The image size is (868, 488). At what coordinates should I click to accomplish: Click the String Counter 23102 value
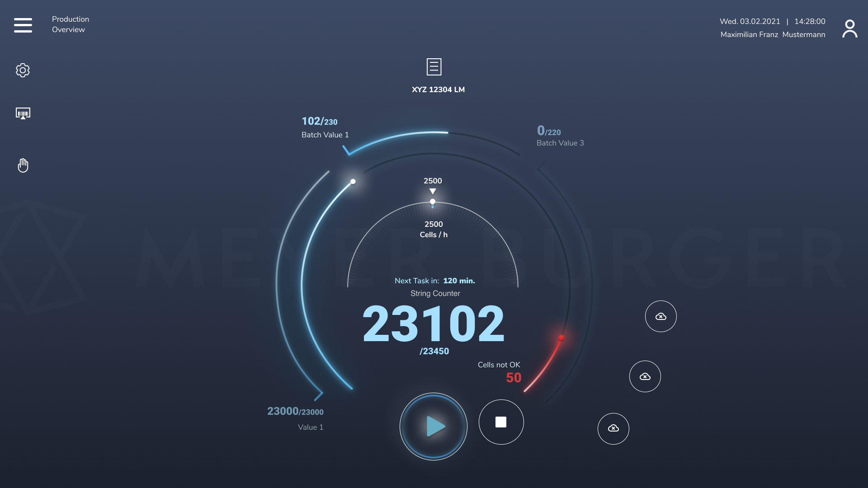pyautogui.click(x=433, y=324)
